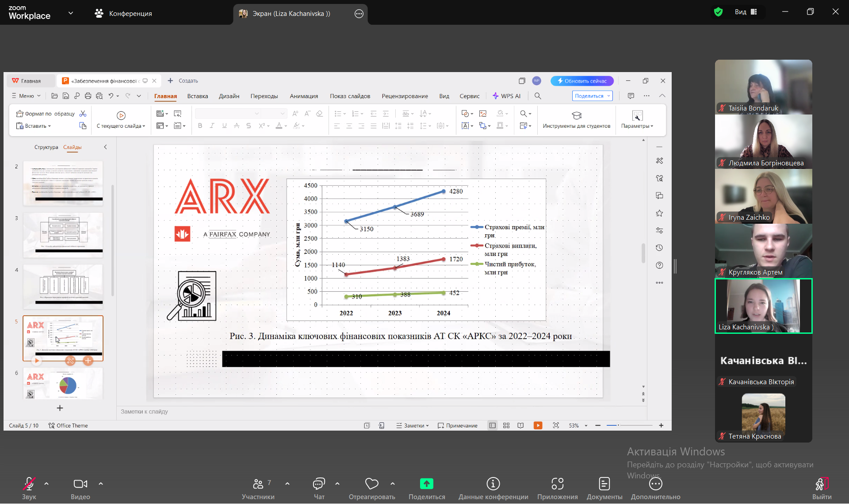
Task: Switch to Вставка ribbon tab
Action: pyautogui.click(x=197, y=96)
